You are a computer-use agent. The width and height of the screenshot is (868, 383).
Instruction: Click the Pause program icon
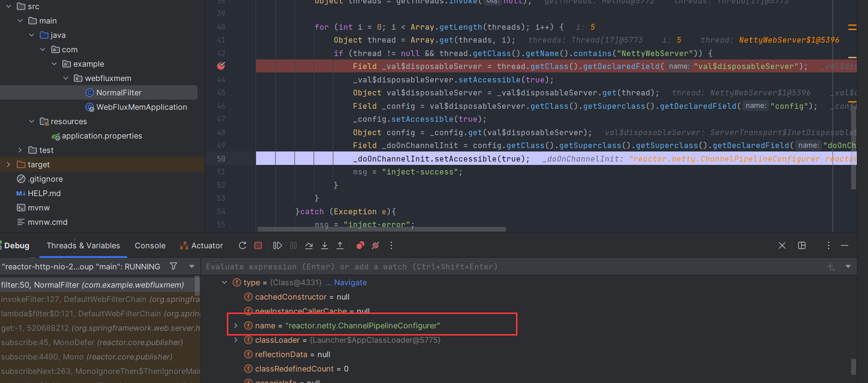[x=293, y=245]
